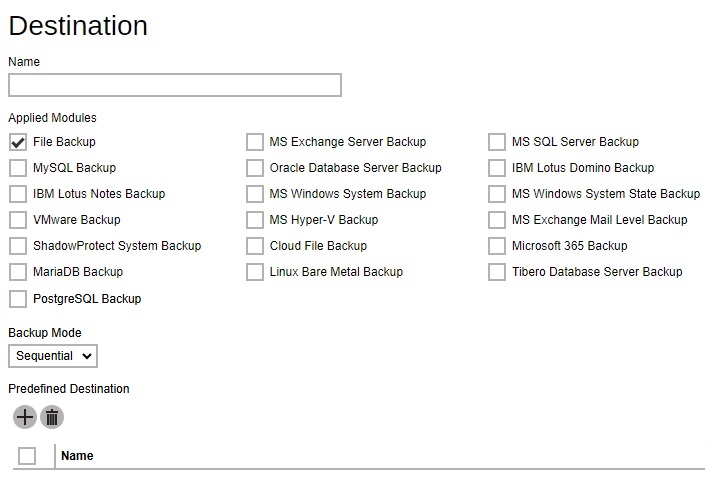Click the Name column header
The width and height of the screenshot is (720, 480).
pyautogui.click(x=77, y=456)
